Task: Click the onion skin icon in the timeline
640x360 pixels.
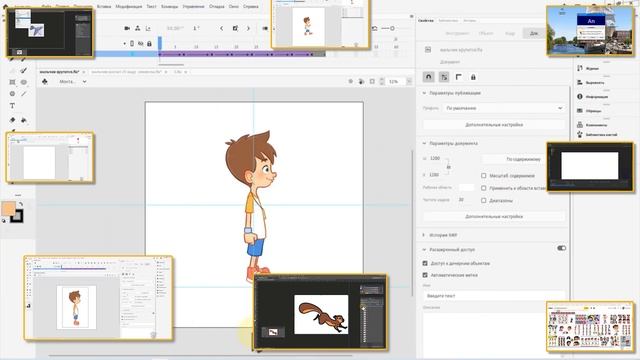Action: tap(265, 28)
